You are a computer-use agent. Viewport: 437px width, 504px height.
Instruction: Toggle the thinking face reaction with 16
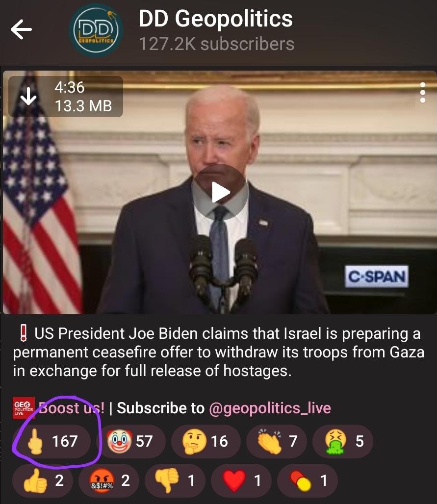click(x=206, y=441)
